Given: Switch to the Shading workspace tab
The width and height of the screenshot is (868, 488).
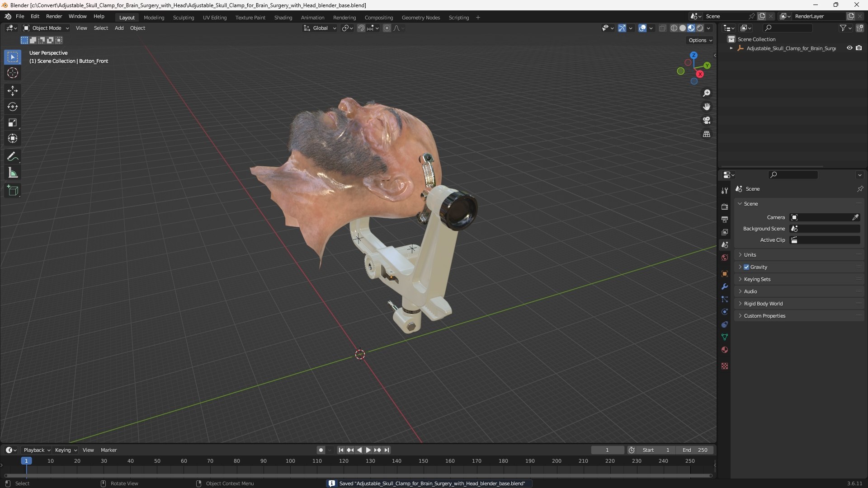Looking at the screenshot, I should 283,18.
